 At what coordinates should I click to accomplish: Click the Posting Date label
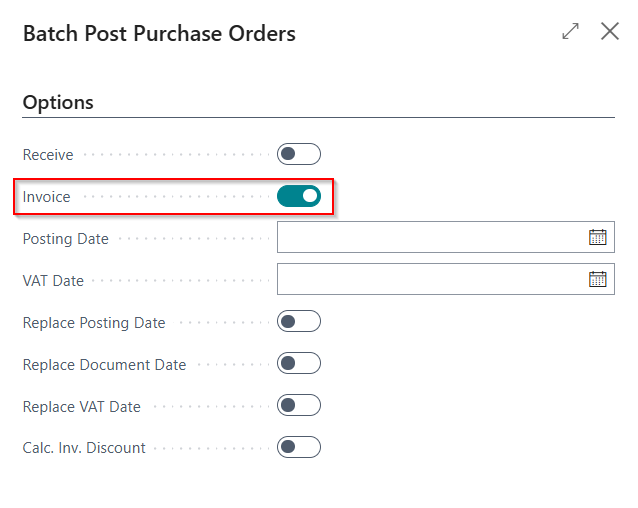point(66,239)
